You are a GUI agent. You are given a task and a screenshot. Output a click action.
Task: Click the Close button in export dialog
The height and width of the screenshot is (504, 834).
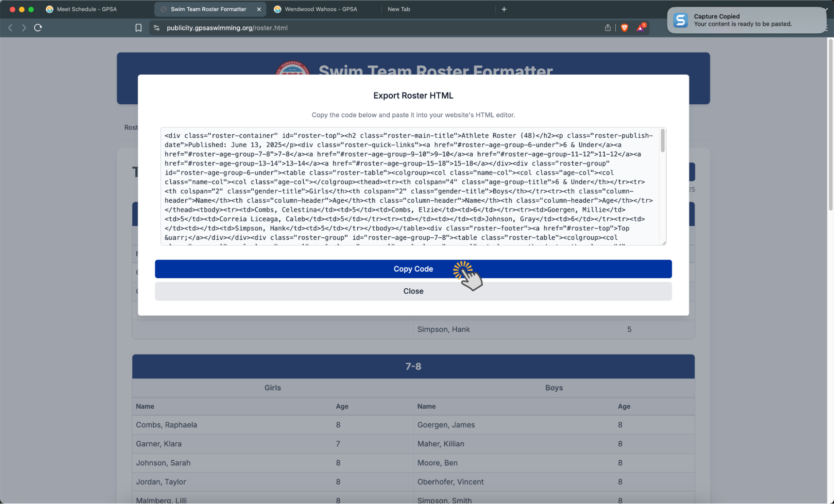click(413, 291)
